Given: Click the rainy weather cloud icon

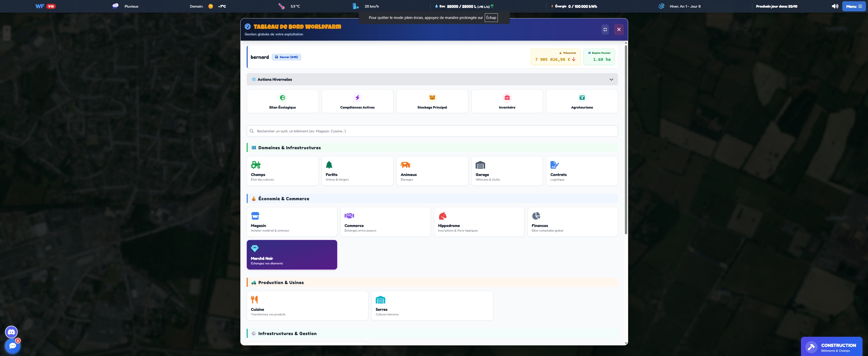Looking at the screenshot, I should click(115, 6).
